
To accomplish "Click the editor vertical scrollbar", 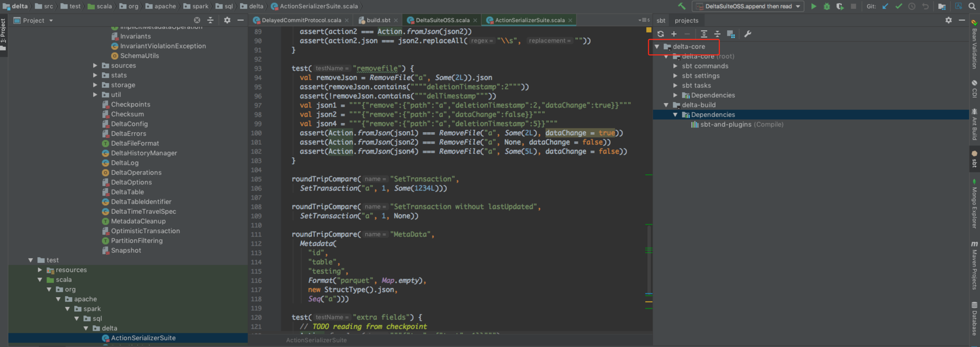I will pos(649,259).
